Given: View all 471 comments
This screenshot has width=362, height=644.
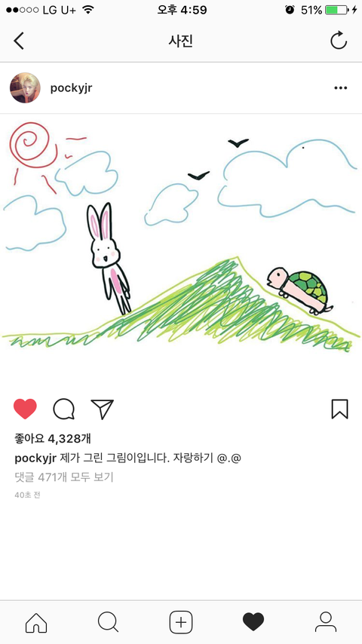Looking at the screenshot, I should [x=63, y=477].
